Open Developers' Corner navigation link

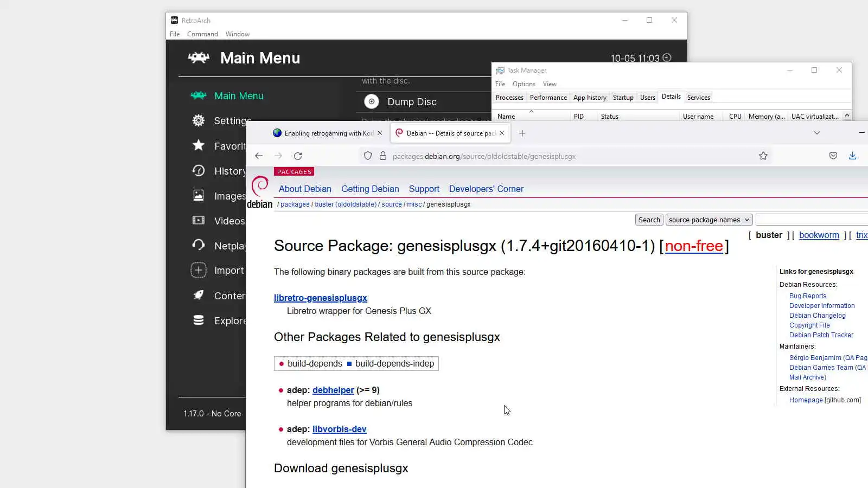coord(486,189)
